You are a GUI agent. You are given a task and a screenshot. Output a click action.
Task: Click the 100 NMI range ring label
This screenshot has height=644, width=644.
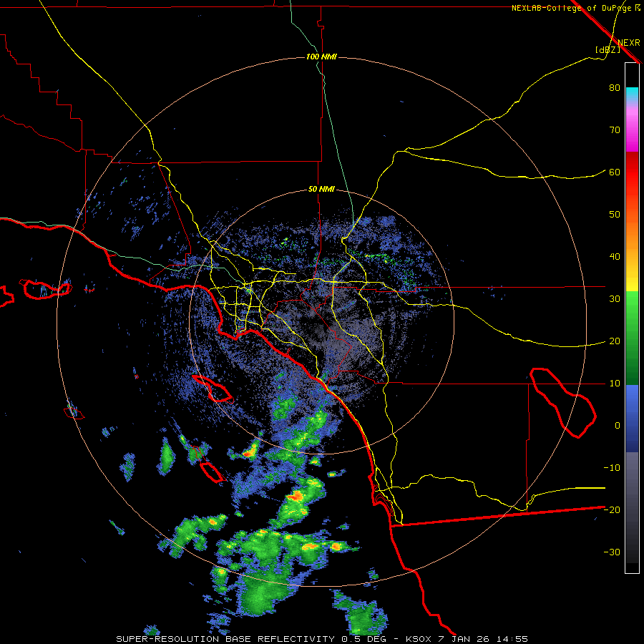coord(321,57)
